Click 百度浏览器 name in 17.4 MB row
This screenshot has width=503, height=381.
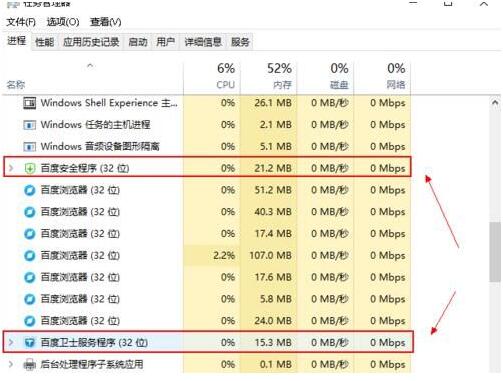point(80,234)
